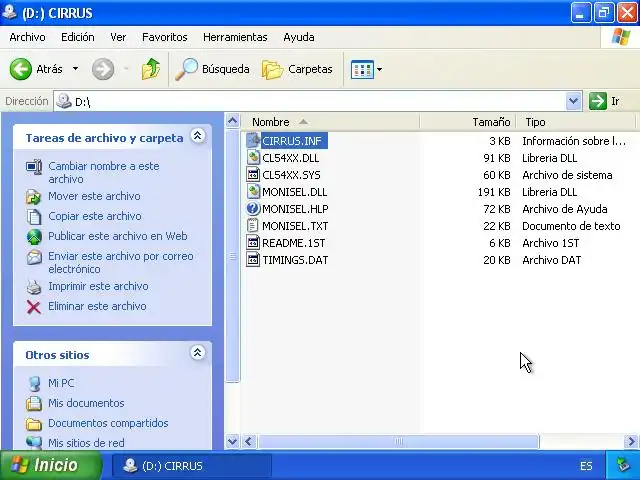Open the Favoritos menu
This screenshot has width=640, height=480.
tap(164, 37)
